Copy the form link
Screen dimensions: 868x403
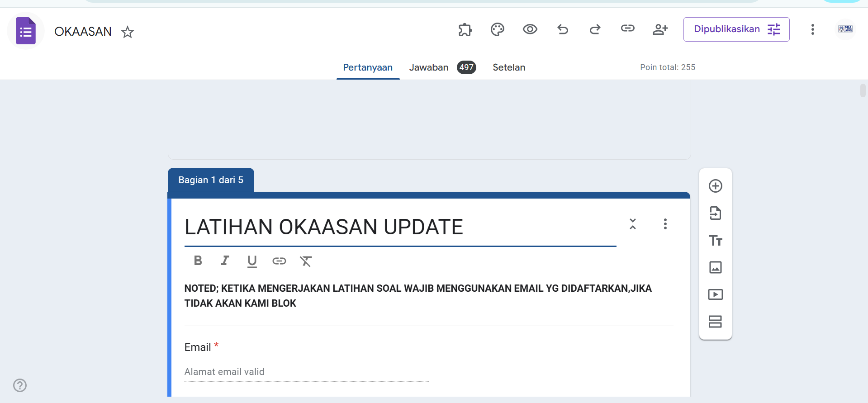(627, 28)
